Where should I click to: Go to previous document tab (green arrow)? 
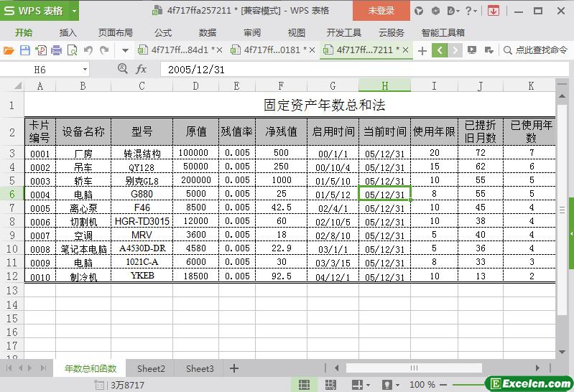click(440, 50)
